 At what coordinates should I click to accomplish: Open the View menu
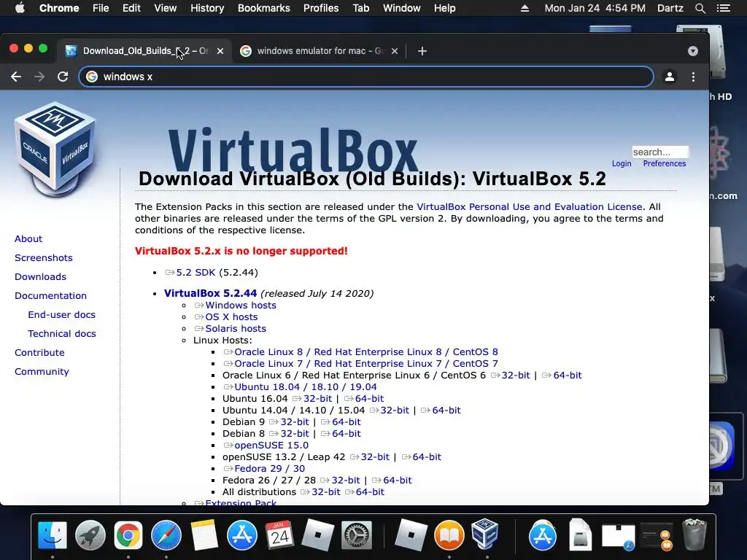click(x=166, y=8)
